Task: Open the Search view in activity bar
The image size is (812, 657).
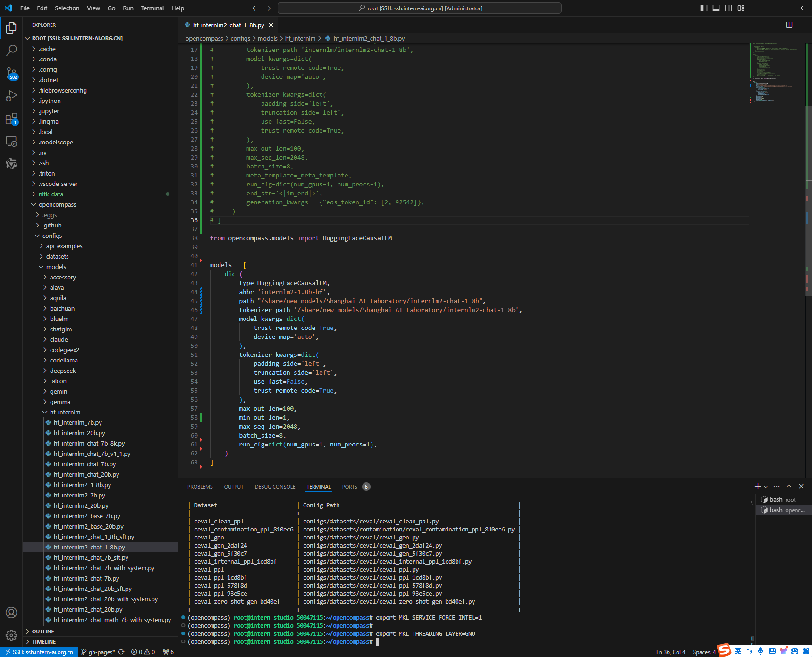Action: point(11,50)
